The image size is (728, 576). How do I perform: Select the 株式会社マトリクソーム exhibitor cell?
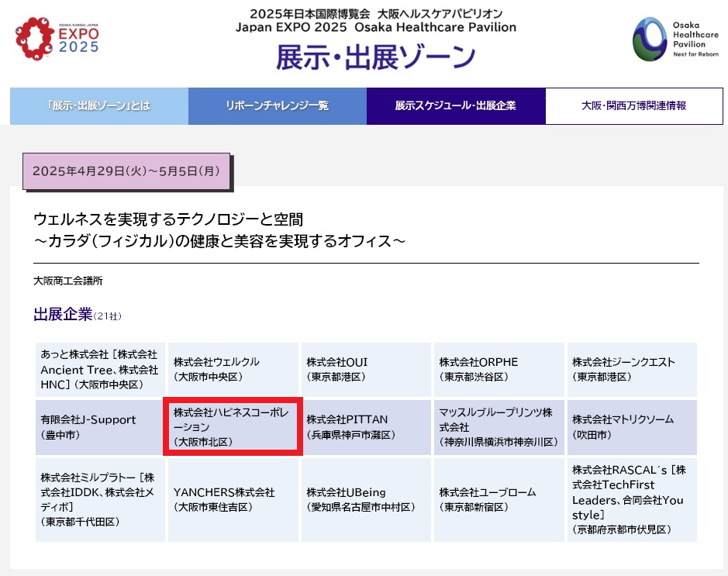632,427
